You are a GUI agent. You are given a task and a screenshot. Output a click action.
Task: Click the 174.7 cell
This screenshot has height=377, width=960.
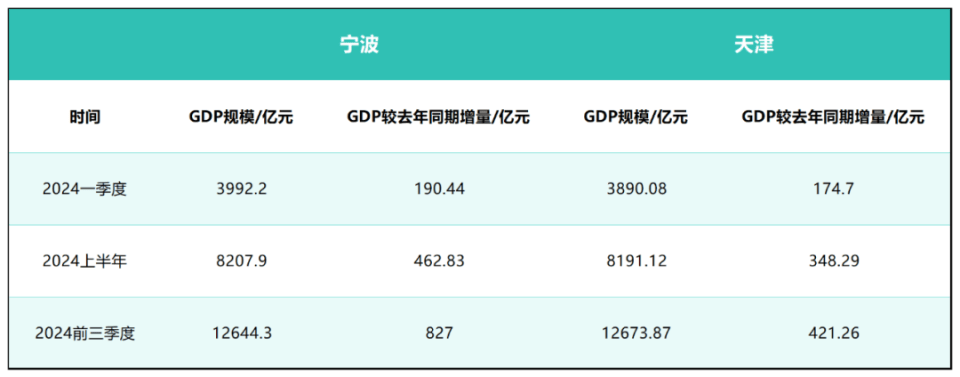pyautogui.click(x=833, y=189)
